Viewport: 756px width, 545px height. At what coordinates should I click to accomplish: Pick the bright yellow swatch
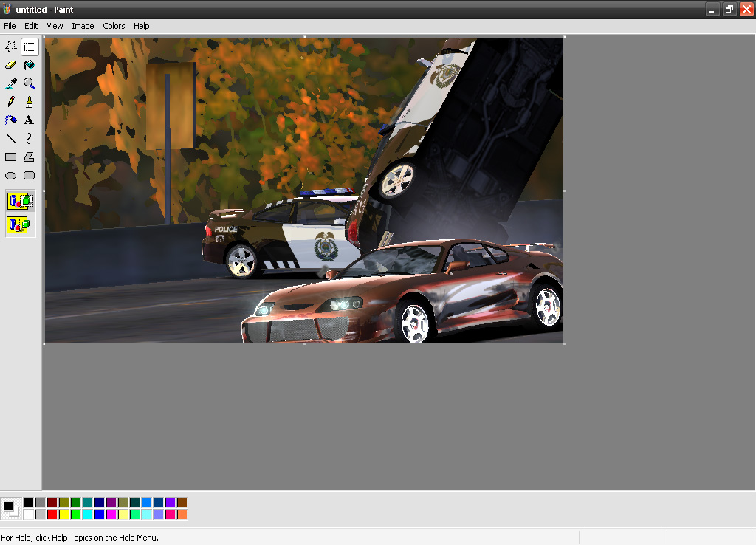(63, 515)
